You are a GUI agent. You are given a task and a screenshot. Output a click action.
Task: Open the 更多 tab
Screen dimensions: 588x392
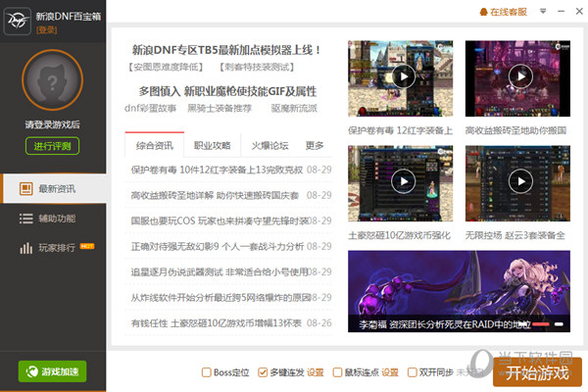(x=315, y=146)
